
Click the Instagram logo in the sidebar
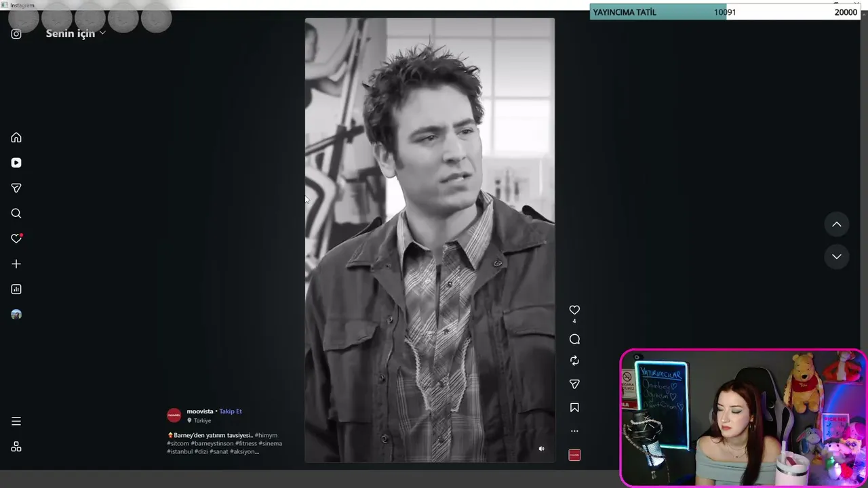[x=16, y=34]
